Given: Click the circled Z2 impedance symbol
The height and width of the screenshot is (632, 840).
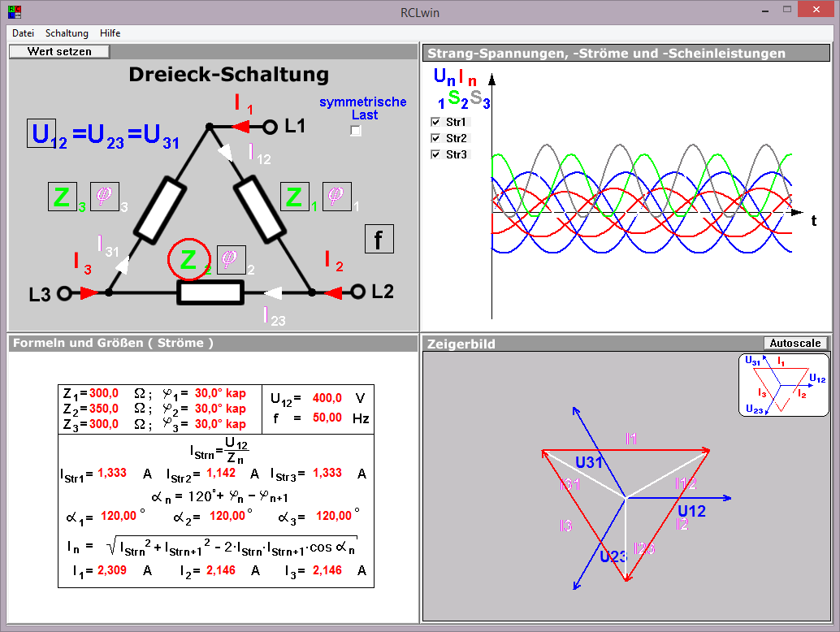Looking at the screenshot, I should (188, 260).
